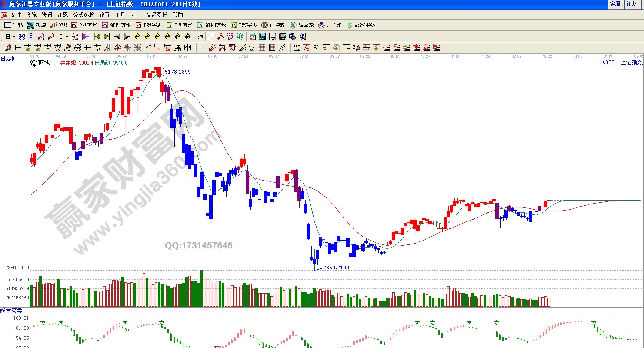The image size is (644, 348).
Task: Toggle the colored flag indicator button
Action: pos(85,37)
